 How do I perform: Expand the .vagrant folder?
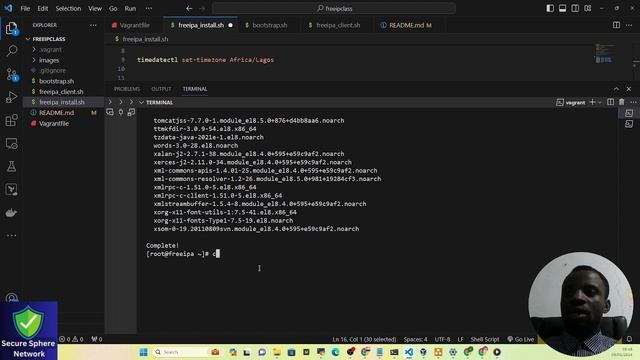(50, 49)
